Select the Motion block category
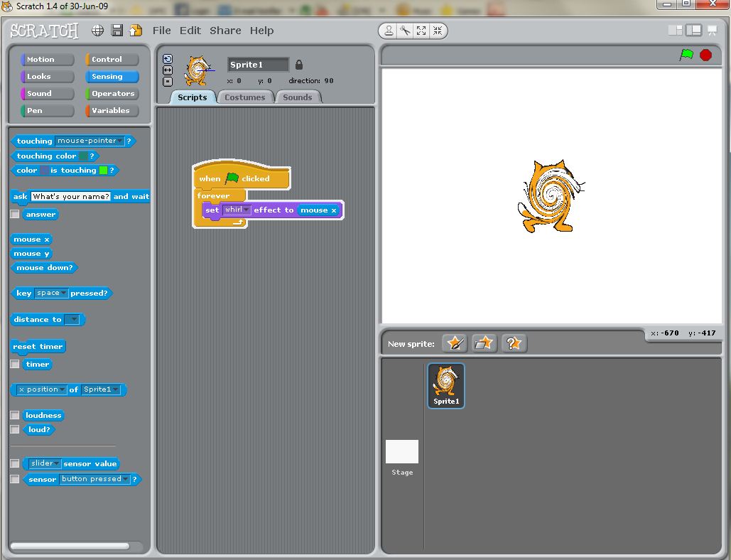Screen dimensions: 731x560 pos(47,59)
